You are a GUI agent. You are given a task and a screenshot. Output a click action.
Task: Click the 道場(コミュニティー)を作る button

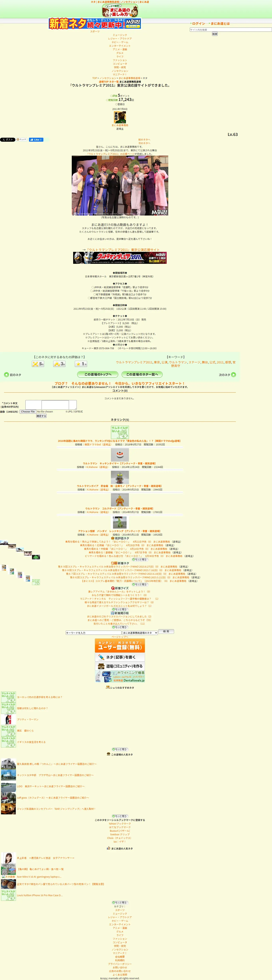click(x=120, y=666)
